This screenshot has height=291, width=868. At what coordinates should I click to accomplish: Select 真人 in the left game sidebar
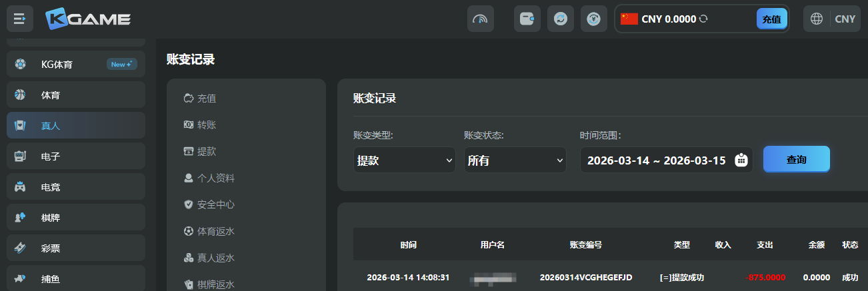[76, 125]
